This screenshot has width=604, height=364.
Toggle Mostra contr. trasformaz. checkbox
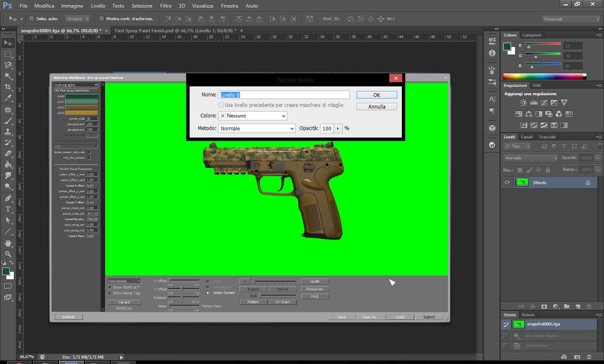point(101,19)
